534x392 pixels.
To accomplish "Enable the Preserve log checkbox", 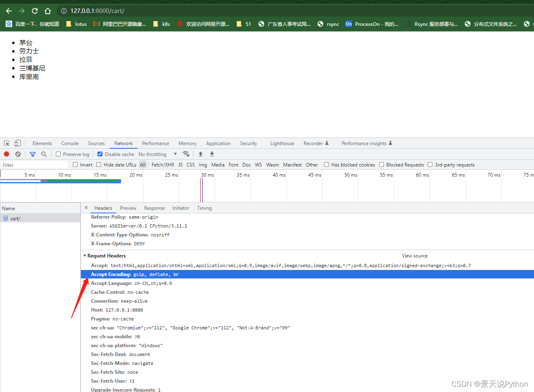I will (x=58, y=154).
